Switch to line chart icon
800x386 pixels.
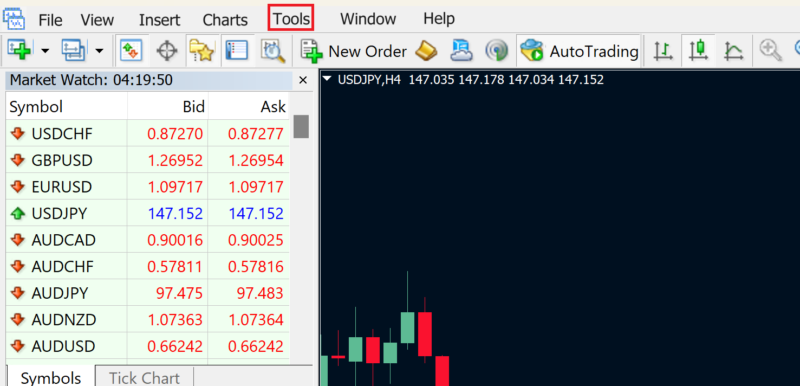pos(733,51)
